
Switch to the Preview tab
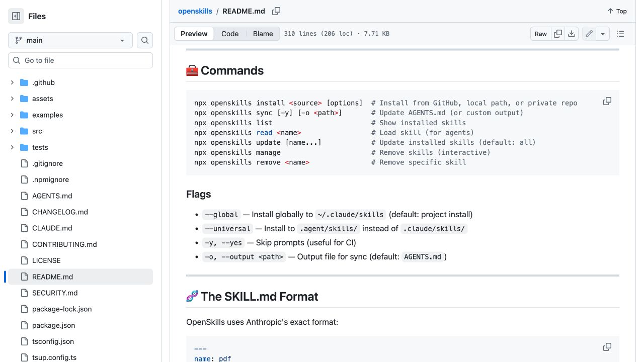point(194,34)
